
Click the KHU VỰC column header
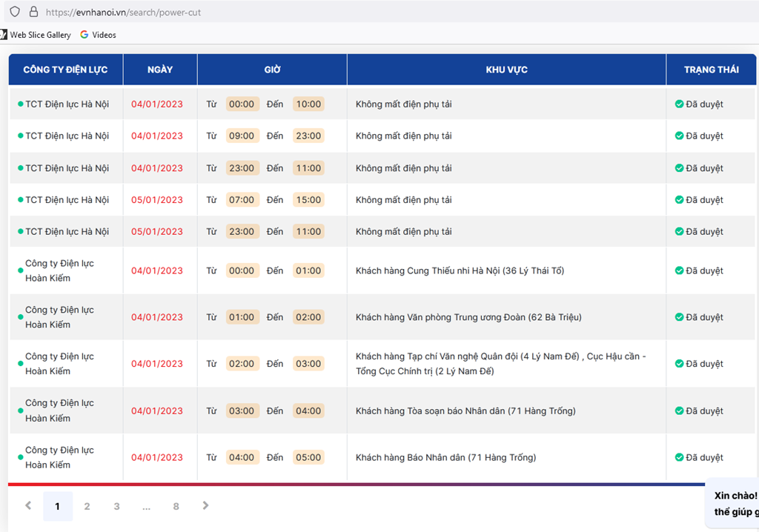click(507, 70)
